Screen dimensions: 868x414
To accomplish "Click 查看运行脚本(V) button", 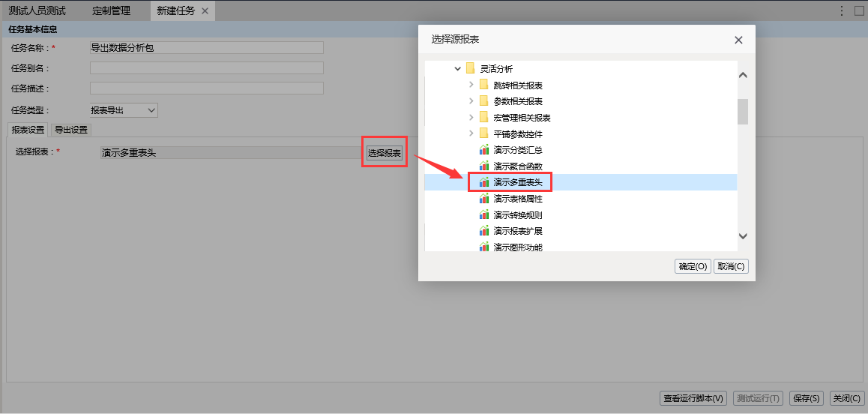I will [694, 398].
